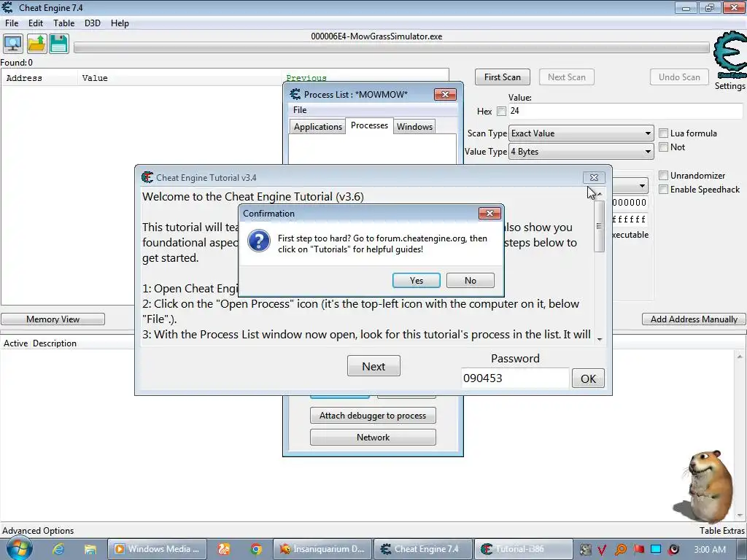The image size is (747, 560).
Task: Click OK next to the Password field
Action: coord(588,378)
